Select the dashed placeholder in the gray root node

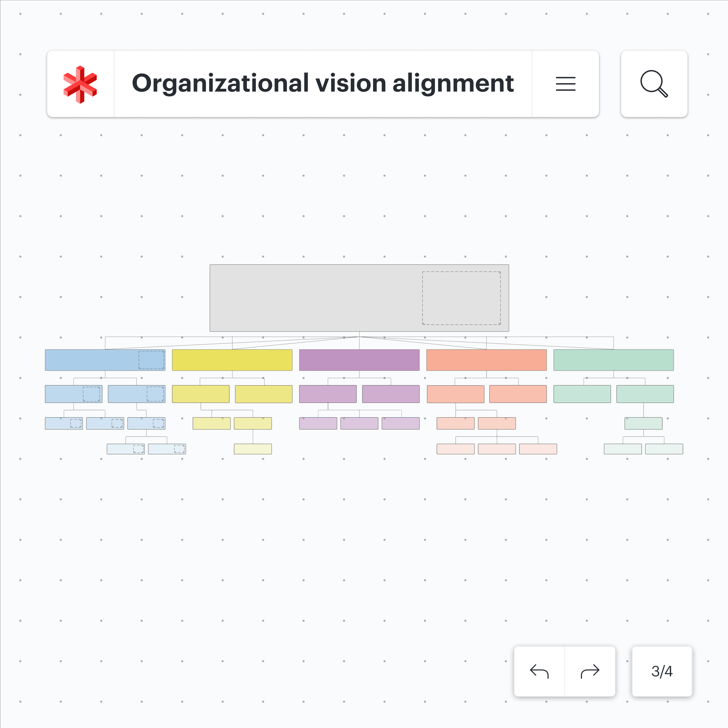point(461,298)
